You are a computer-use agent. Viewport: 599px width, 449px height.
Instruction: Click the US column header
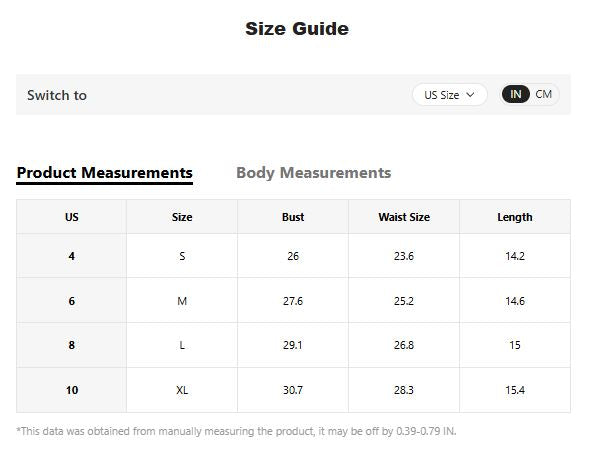71,217
